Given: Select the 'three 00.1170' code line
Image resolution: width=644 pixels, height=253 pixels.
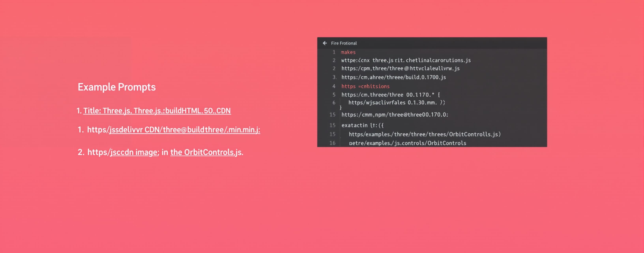Looking at the screenshot, I should pos(391,95).
